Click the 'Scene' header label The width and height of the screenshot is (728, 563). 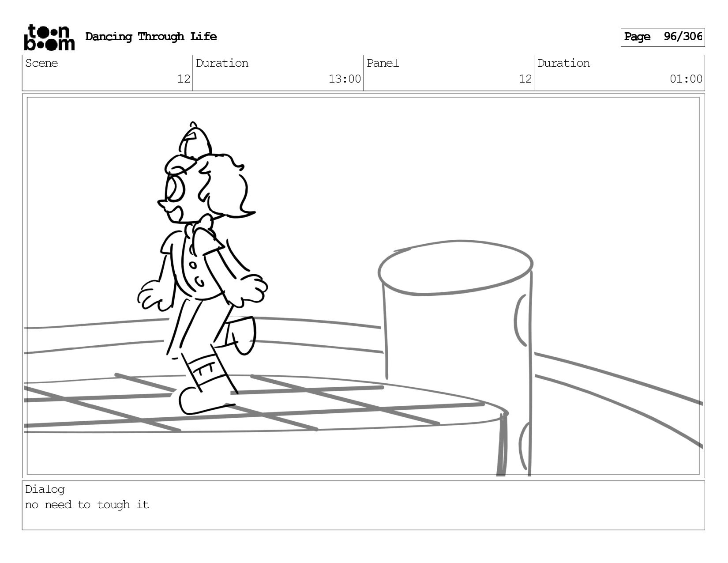pyautogui.click(x=41, y=63)
